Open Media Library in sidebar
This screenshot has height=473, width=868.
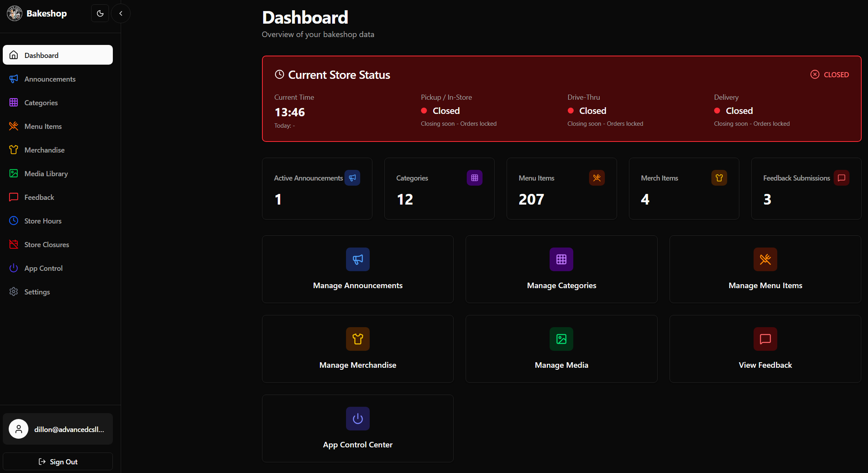point(58,173)
